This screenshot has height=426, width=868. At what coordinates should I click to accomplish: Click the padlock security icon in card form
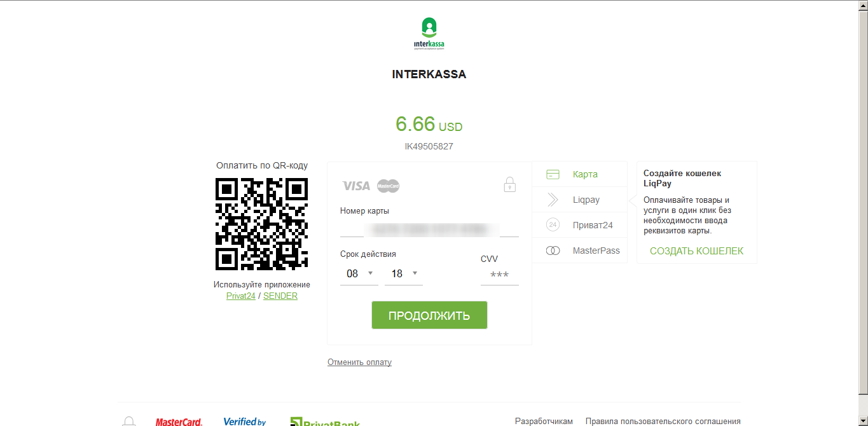click(x=509, y=185)
